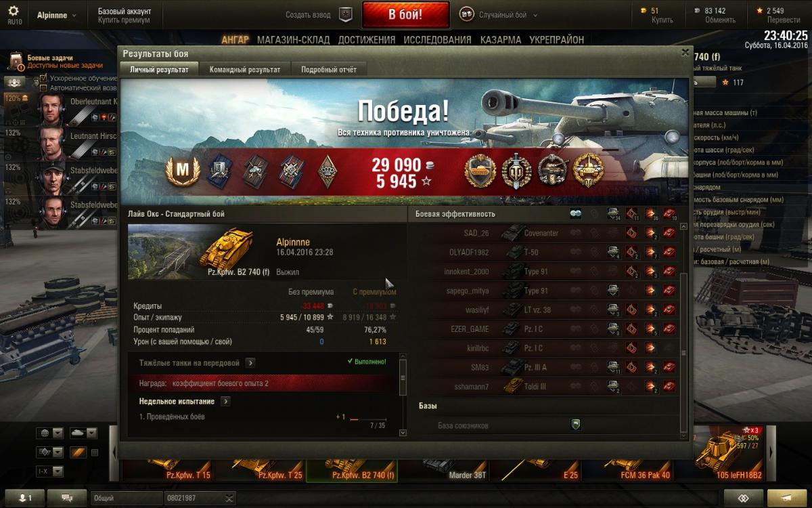Toggle the checkbox beside the tank filter
Image resolution: width=812 pixels, height=508 pixels.
[95, 452]
